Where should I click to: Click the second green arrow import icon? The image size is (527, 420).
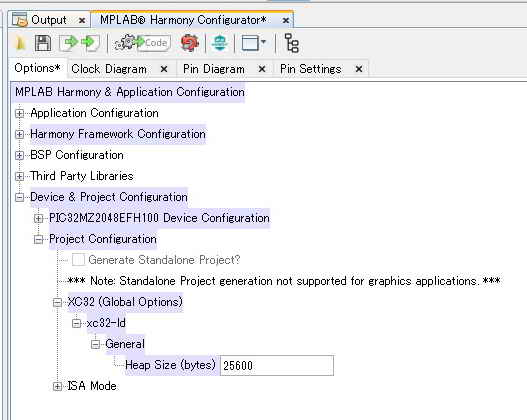click(90, 43)
